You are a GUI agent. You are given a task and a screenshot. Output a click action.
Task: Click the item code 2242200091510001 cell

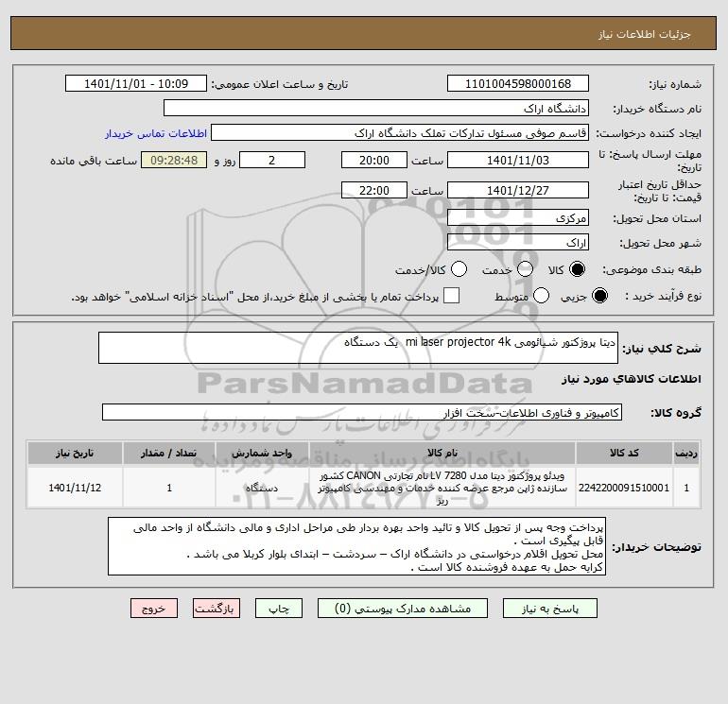[x=624, y=488]
